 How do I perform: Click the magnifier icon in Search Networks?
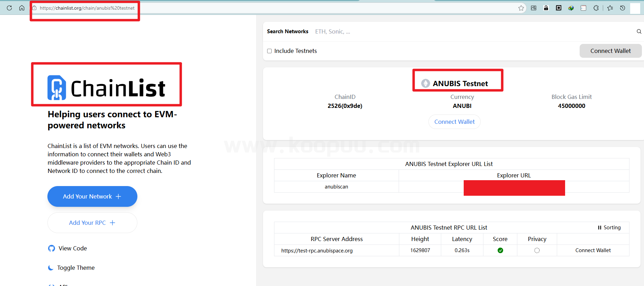coord(639,31)
